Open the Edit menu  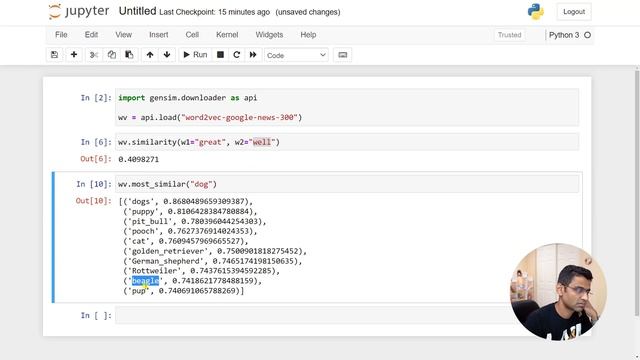[91, 35]
